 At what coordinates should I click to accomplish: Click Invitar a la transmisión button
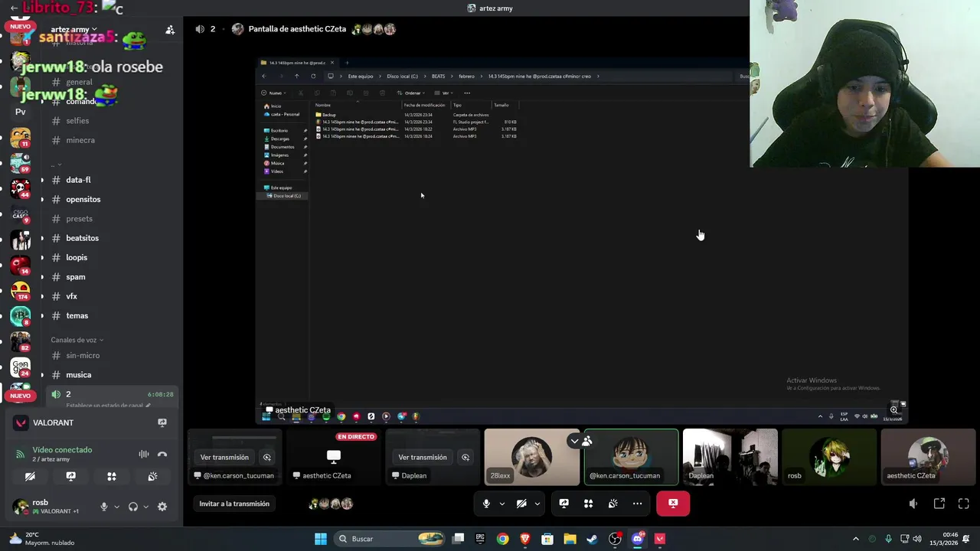[234, 504]
